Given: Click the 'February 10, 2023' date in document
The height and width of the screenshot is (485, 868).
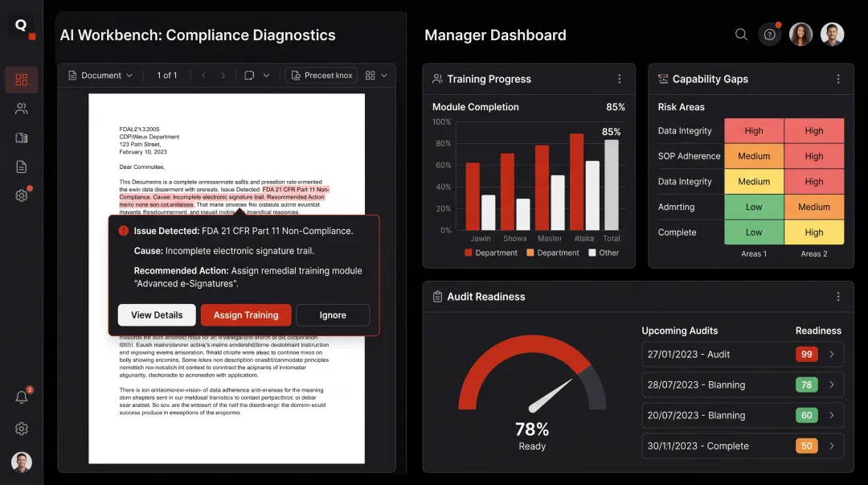Looking at the screenshot, I should (x=143, y=152).
